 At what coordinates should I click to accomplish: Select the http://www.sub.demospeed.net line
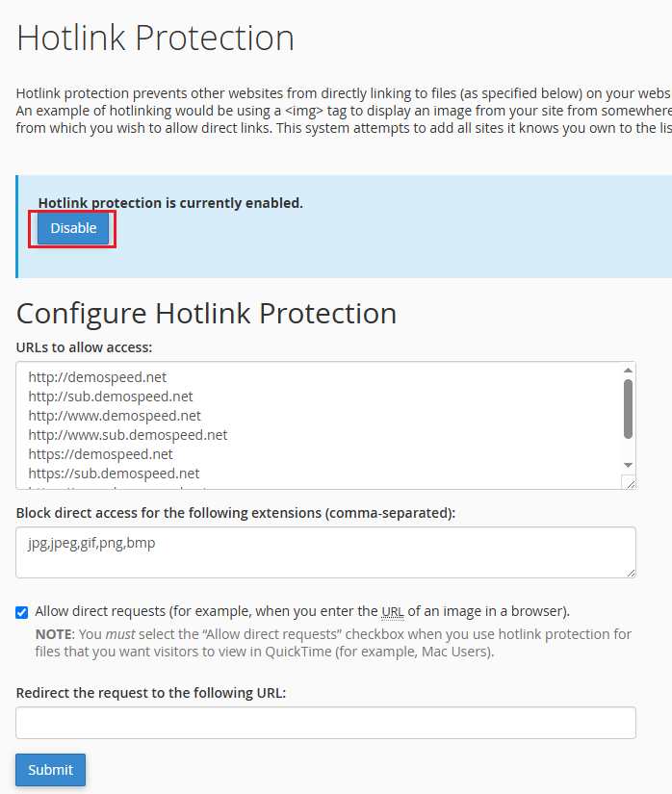pos(128,435)
